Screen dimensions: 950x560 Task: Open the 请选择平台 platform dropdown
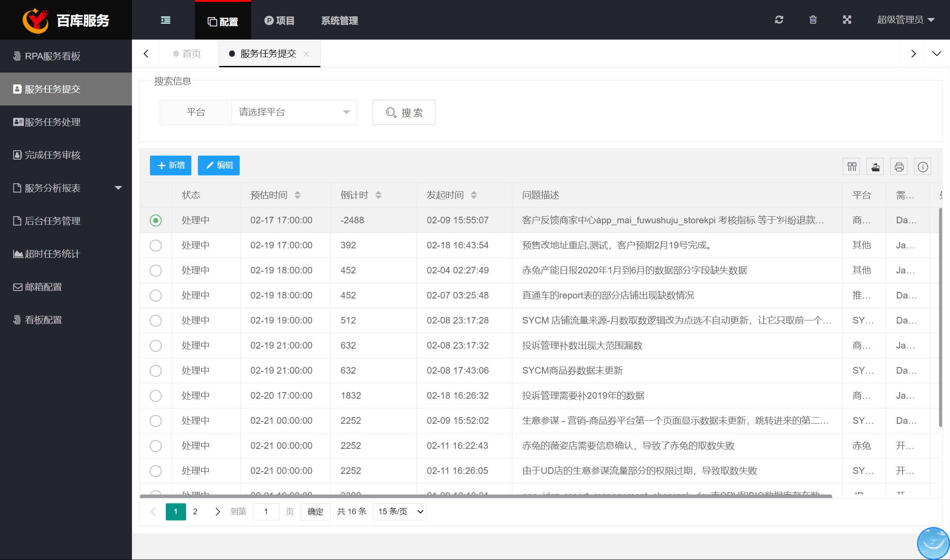pos(294,113)
